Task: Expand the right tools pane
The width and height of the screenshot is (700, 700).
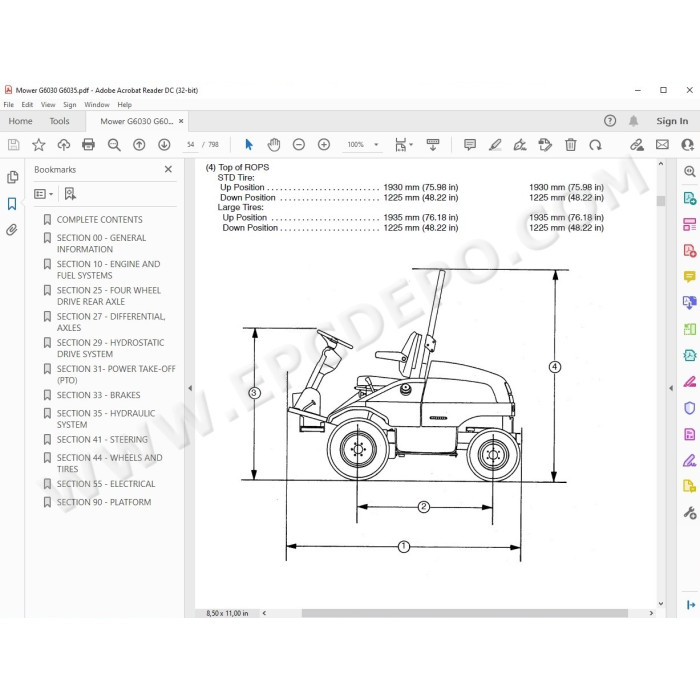Action: [x=691, y=604]
